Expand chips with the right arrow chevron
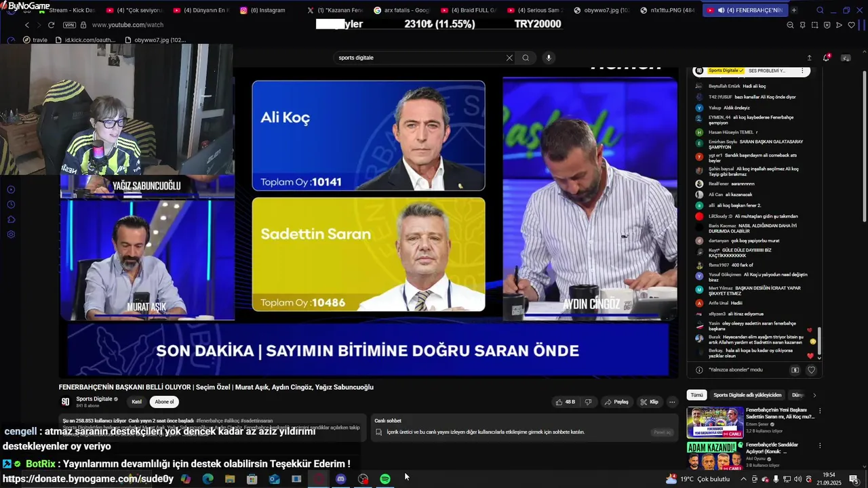This screenshot has height=488, width=868. click(x=814, y=395)
